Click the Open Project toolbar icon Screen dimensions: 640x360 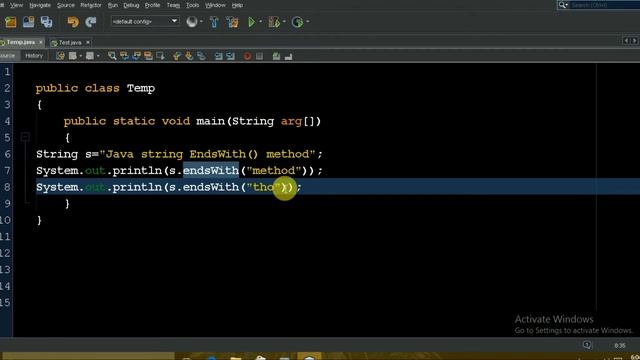pyautogui.click(x=29, y=22)
